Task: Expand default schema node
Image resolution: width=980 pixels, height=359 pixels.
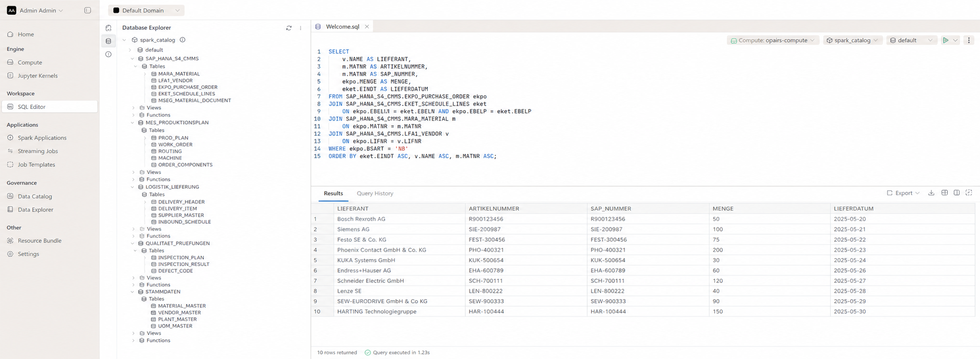Action: 130,50
